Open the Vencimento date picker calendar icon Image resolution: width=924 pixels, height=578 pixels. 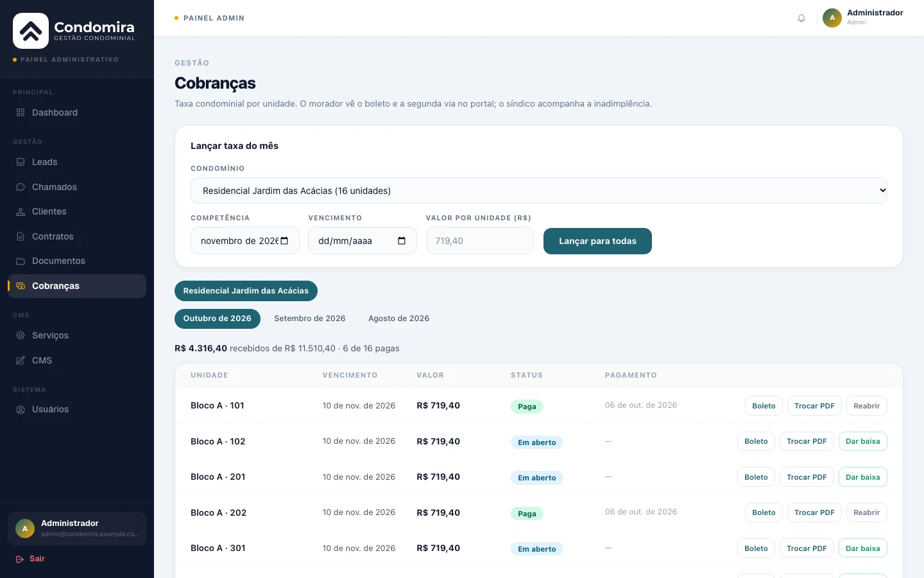pos(402,241)
